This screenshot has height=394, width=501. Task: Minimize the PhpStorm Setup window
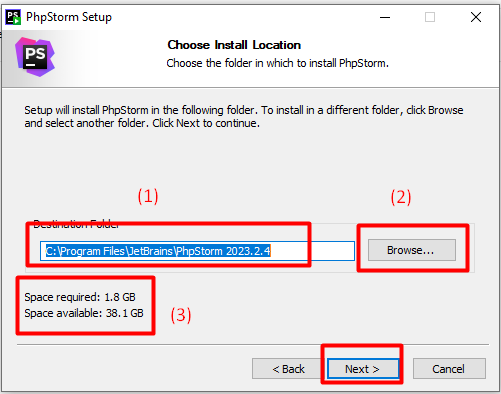tap(385, 17)
